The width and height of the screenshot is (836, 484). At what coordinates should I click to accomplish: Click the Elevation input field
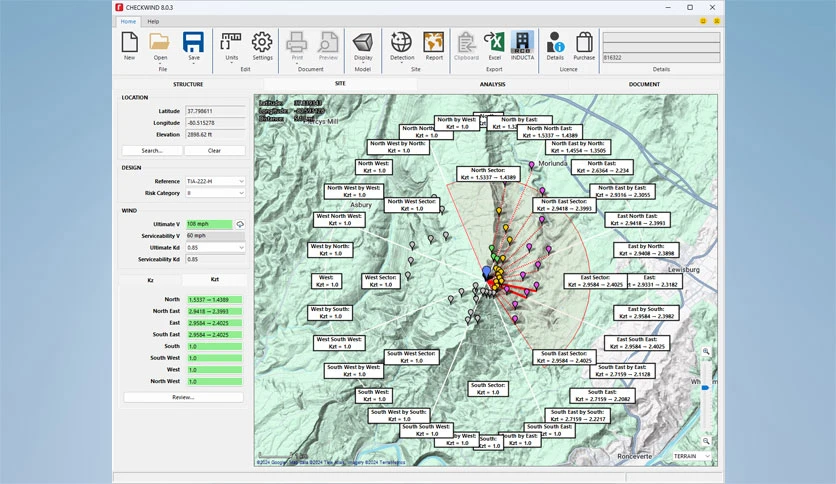tap(215, 135)
